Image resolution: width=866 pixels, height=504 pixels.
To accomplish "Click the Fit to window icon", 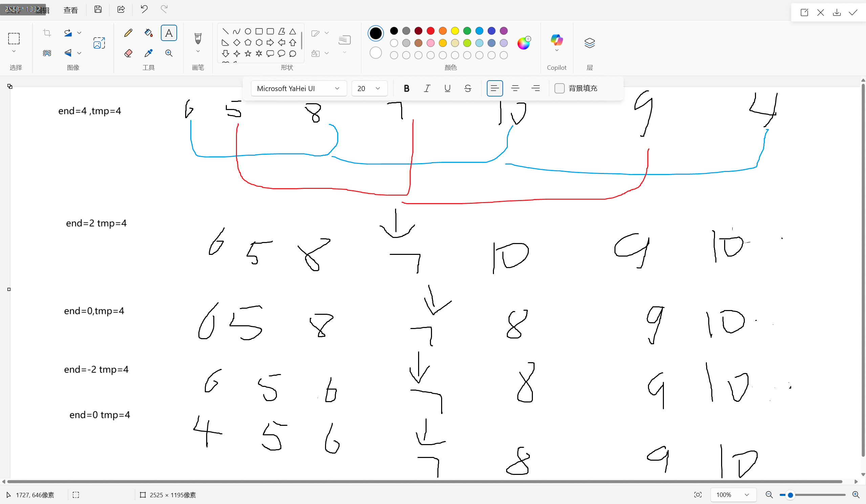I will 698,495.
